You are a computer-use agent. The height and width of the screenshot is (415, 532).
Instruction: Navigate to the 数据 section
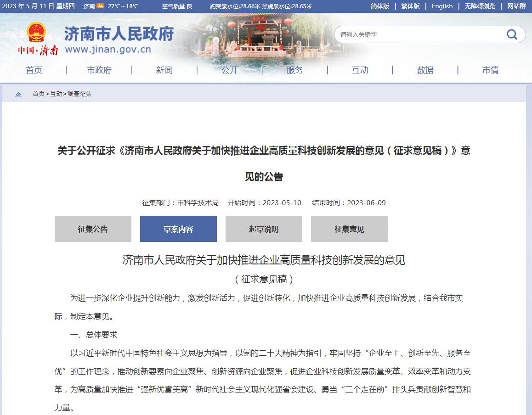tap(425, 70)
